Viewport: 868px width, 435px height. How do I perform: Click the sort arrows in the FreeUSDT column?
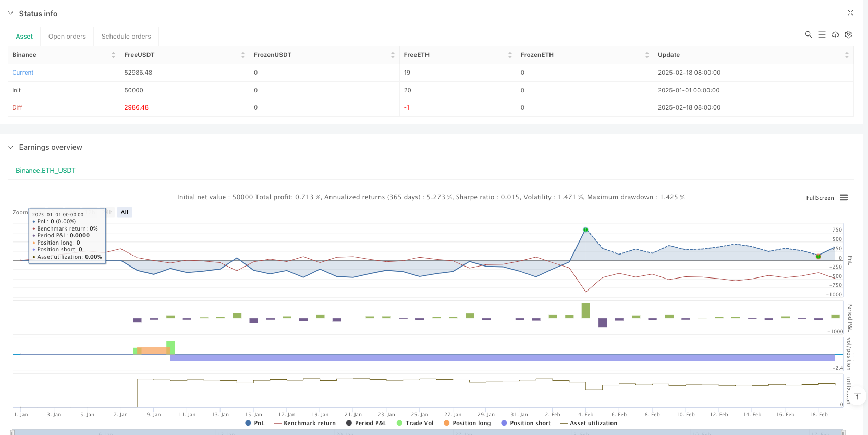pos(243,55)
